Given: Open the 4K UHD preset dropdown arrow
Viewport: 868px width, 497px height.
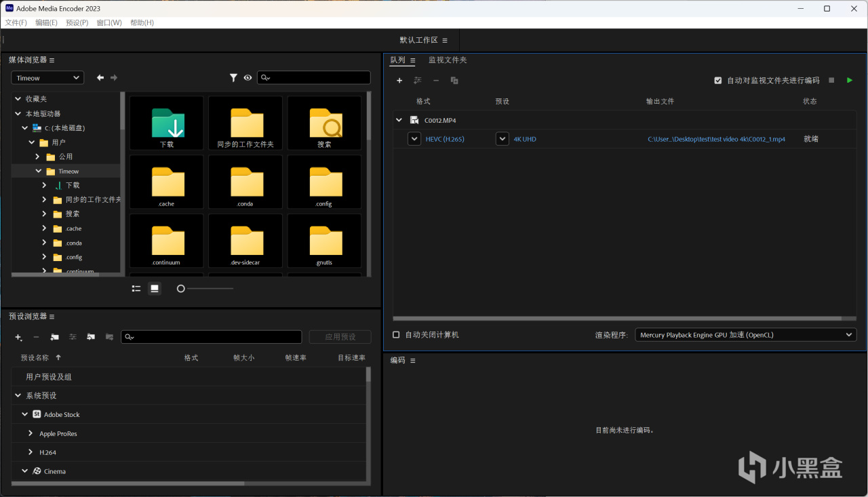Looking at the screenshot, I should tap(502, 139).
